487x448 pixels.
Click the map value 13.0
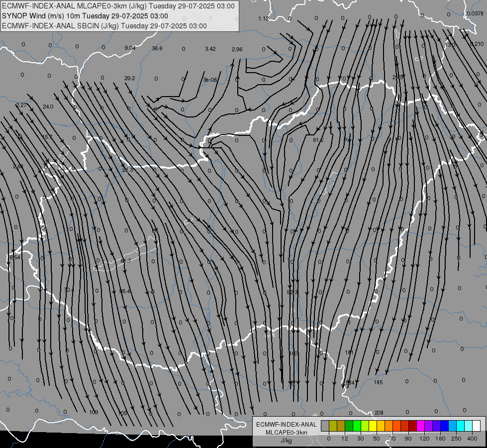tap(450, 45)
